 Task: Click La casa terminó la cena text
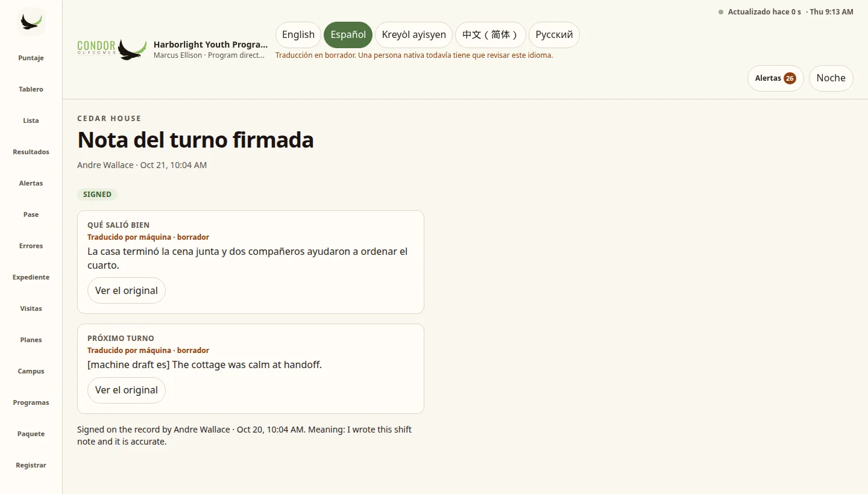tap(247, 258)
